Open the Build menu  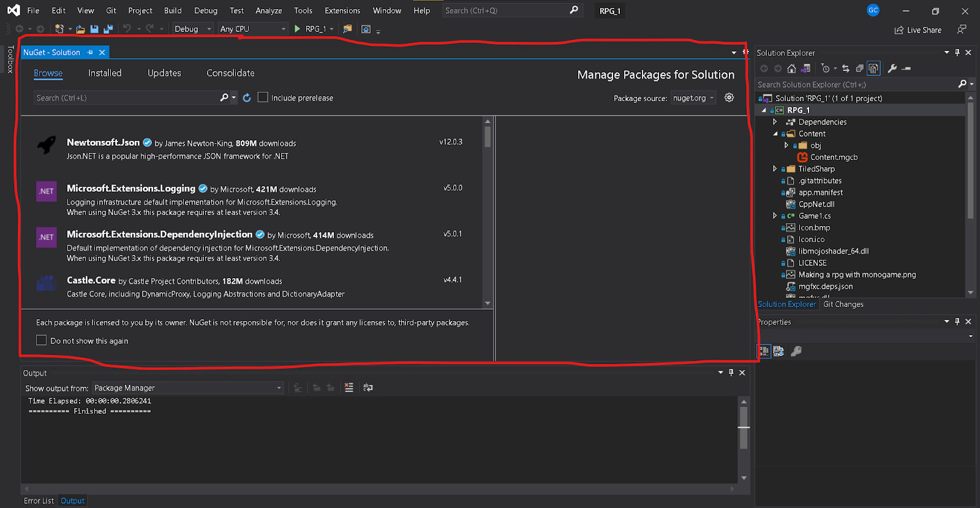[173, 10]
